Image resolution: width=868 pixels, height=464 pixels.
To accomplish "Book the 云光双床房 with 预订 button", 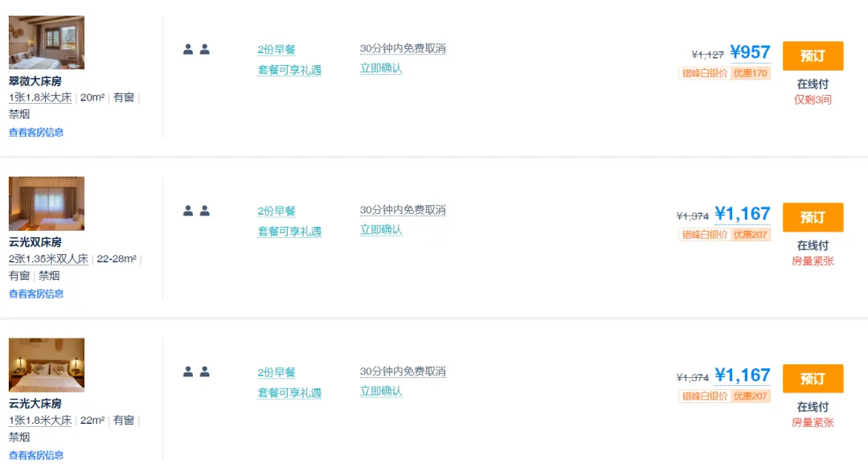I will coord(813,217).
